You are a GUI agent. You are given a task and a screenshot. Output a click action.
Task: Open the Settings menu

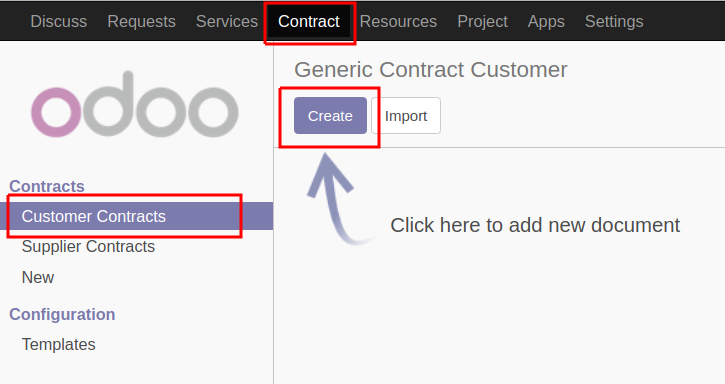tap(614, 21)
